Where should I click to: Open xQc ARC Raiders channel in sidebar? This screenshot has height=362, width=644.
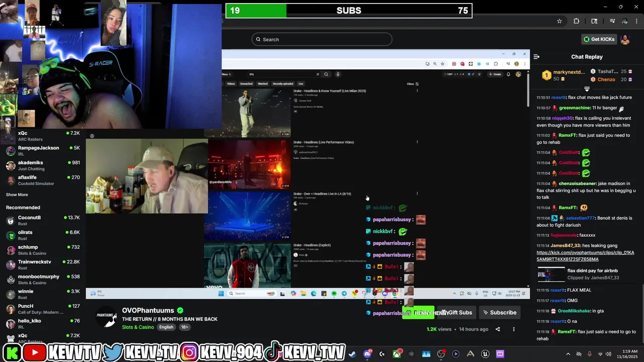(x=43, y=136)
